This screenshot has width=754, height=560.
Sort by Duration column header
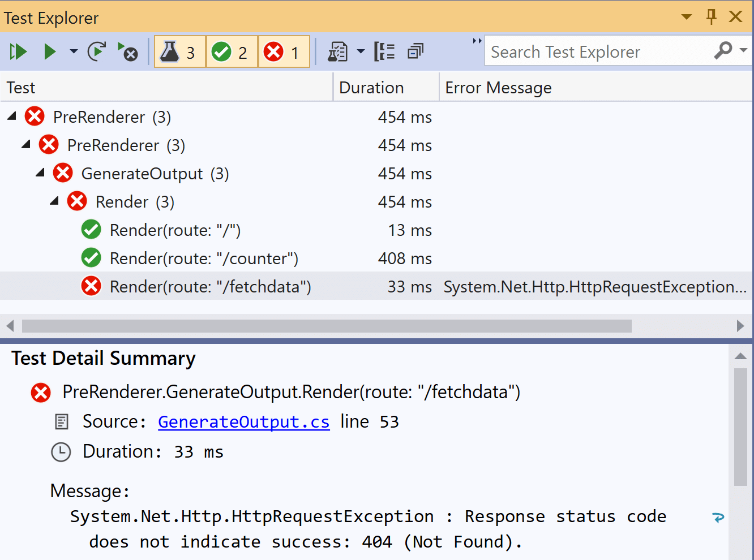click(386, 88)
